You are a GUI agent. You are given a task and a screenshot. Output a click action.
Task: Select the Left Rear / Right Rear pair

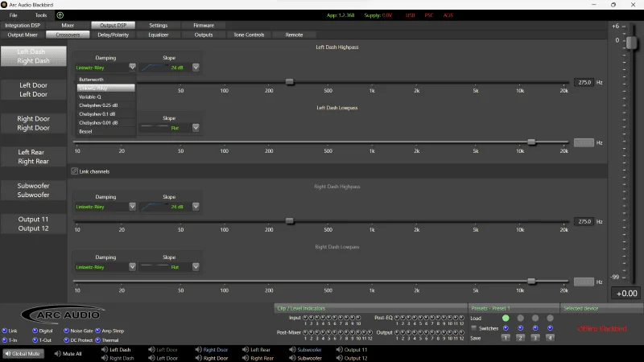(x=33, y=156)
